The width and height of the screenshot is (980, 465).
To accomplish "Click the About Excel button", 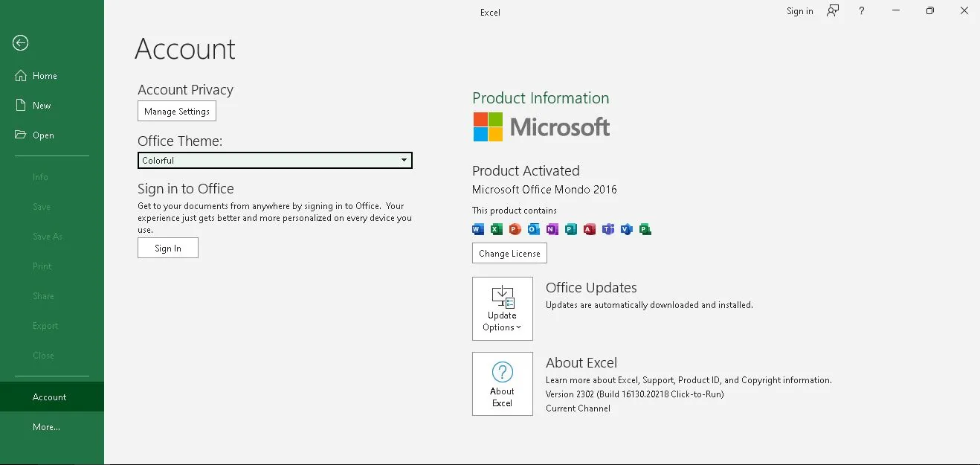I will tap(503, 384).
